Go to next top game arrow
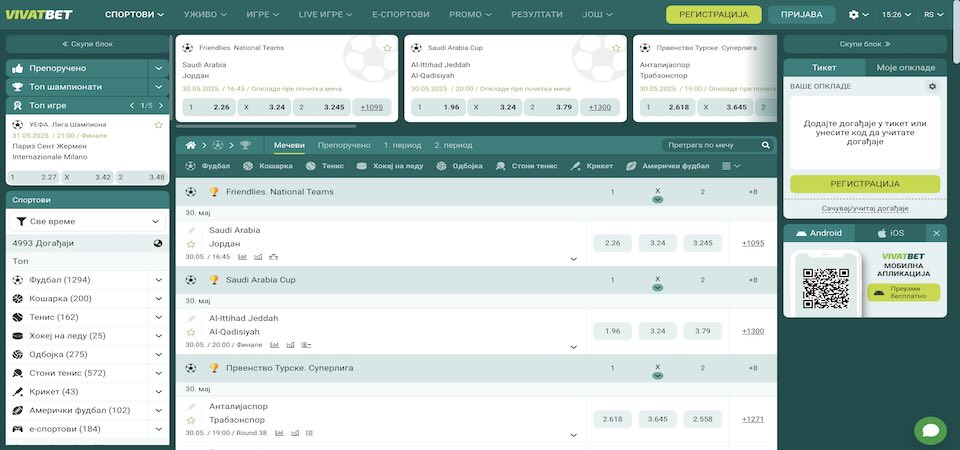The height and width of the screenshot is (450, 960). [x=160, y=105]
